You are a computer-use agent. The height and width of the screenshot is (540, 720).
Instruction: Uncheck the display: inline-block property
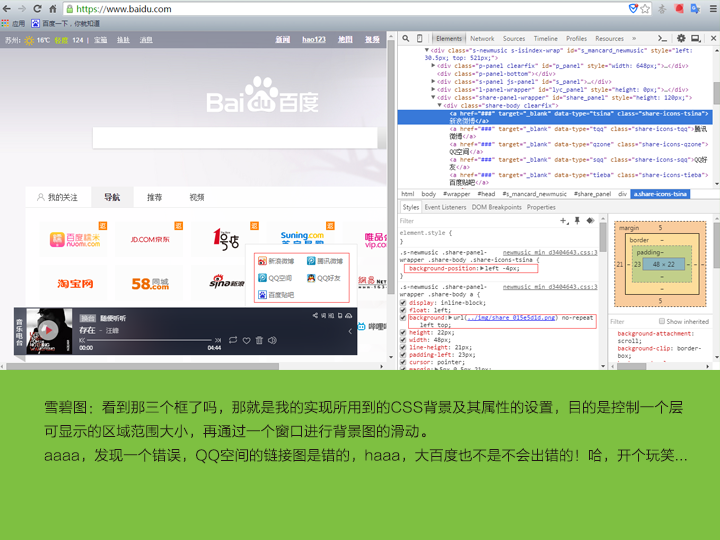pyautogui.click(x=403, y=303)
